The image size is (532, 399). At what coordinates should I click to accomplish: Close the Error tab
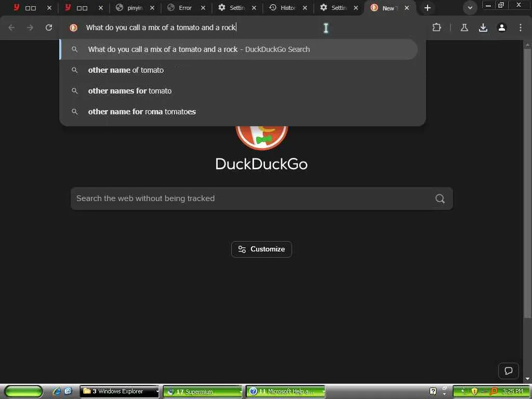[203, 8]
